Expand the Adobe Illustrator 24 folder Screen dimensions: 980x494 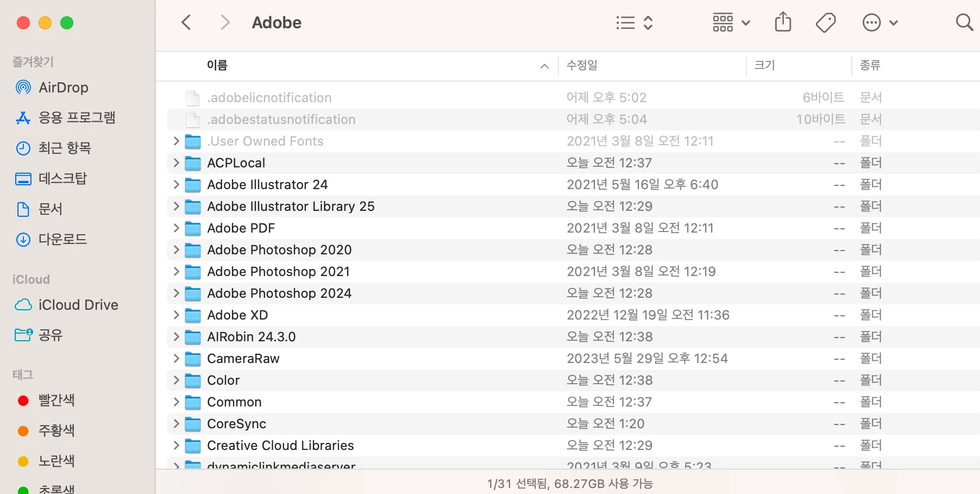point(176,185)
